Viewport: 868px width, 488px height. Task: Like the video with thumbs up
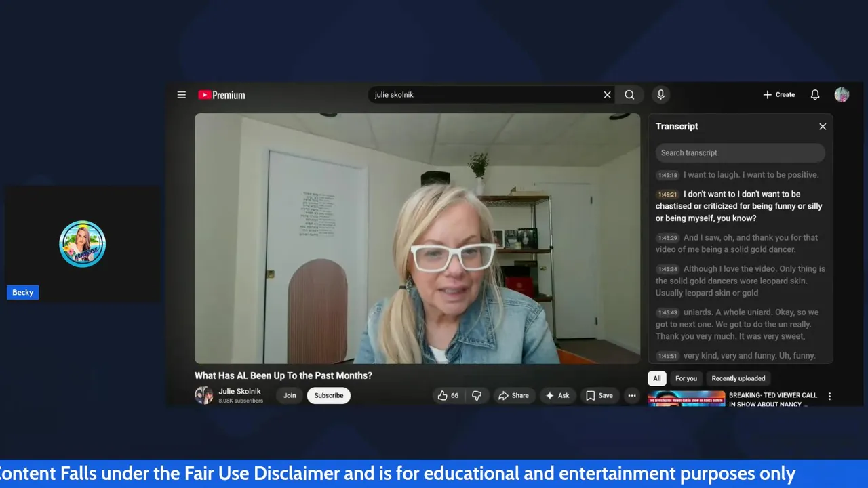448,395
